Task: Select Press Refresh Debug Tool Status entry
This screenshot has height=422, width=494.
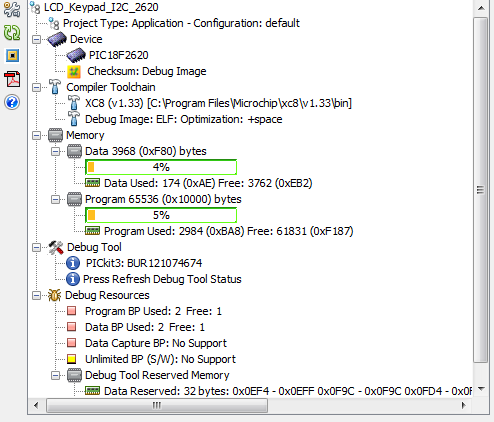Action: point(162,279)
